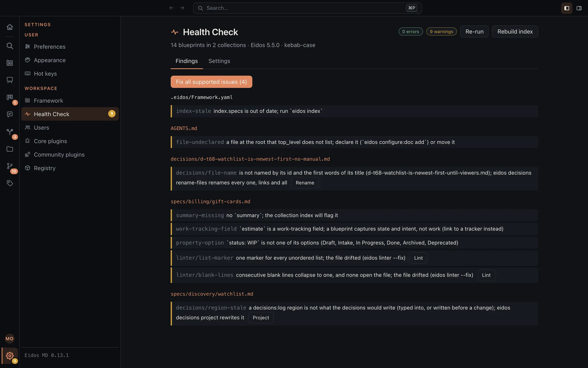Switch to the Settings tab
This screenshot has width=588, height=368.
pyautogui.click(x=219, y=61)
